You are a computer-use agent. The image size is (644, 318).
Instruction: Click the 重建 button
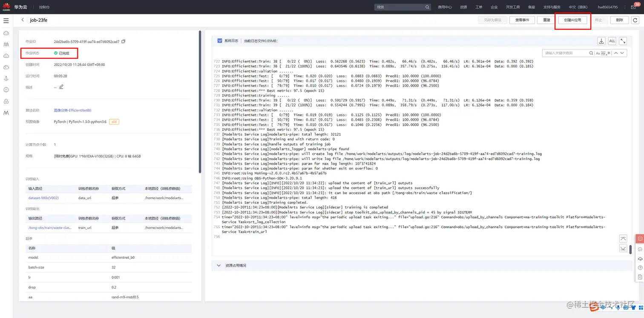point(546,20)
